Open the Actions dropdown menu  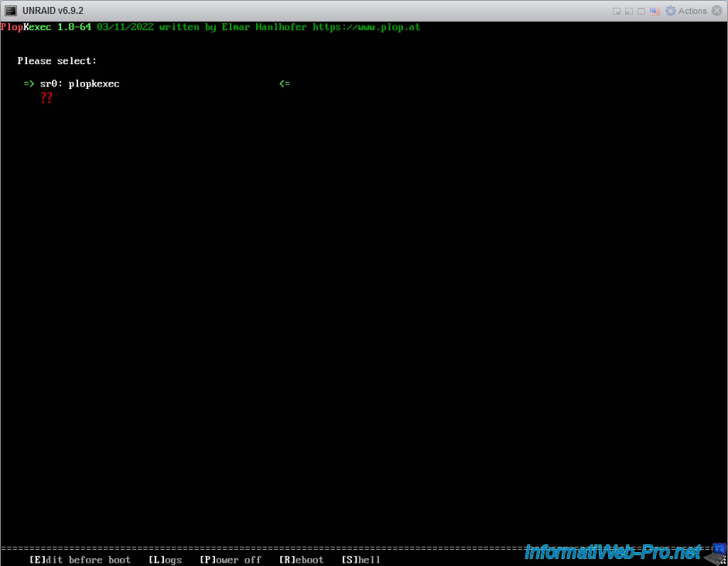pos(692,11)
